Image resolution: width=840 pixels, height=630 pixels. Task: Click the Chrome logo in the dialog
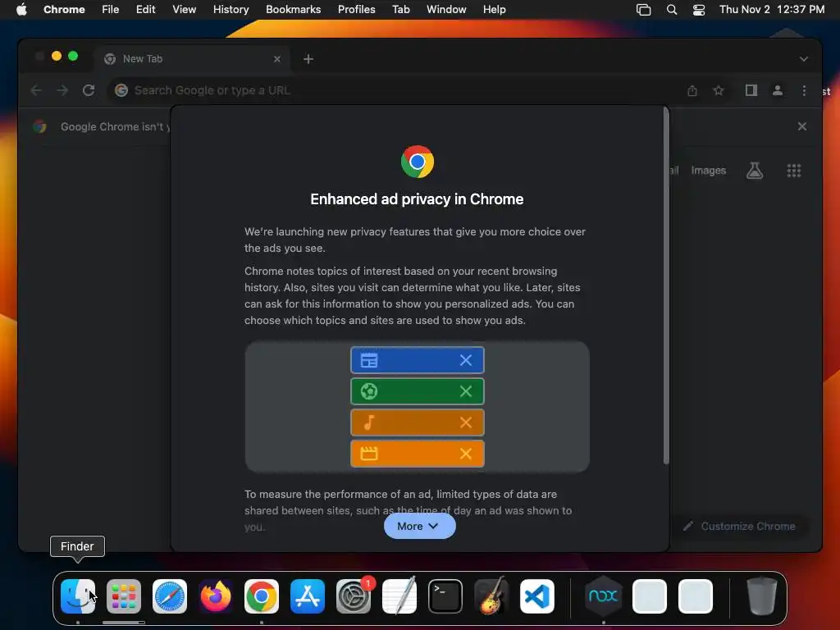pos(418,162)
